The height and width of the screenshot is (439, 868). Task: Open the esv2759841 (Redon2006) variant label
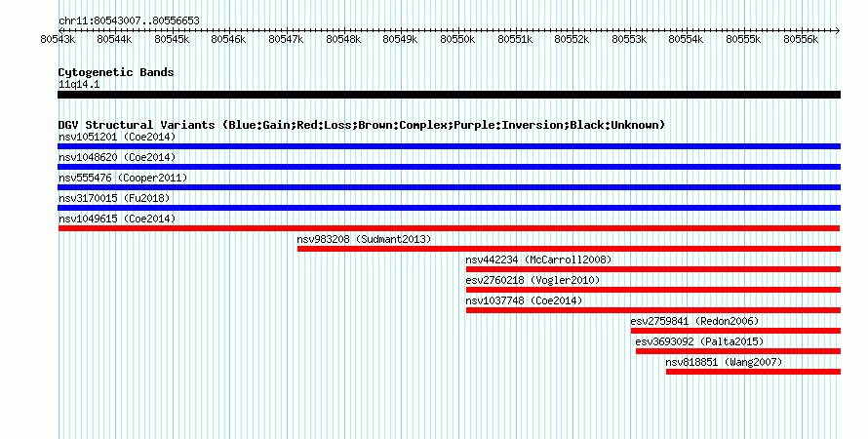pyautogui.click(x=694, y=321)
